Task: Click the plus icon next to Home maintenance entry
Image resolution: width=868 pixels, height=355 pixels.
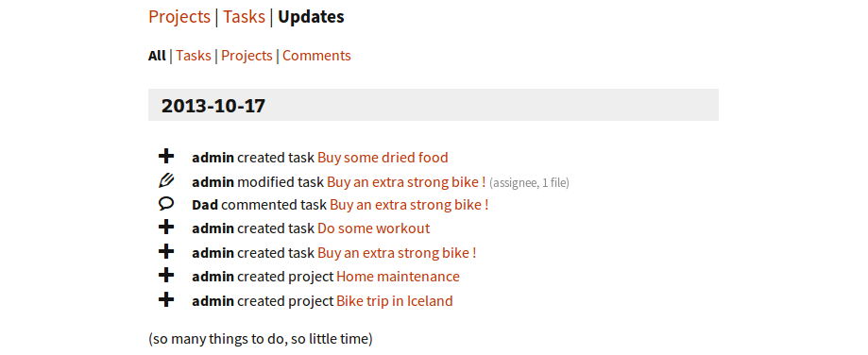Action: click(166, 275)
